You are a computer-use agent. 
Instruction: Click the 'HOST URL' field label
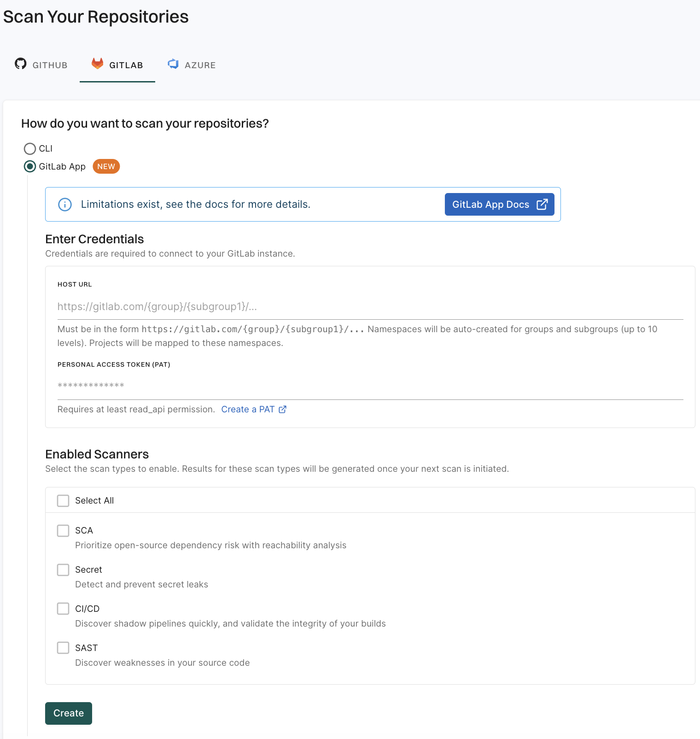click(75, 284)
